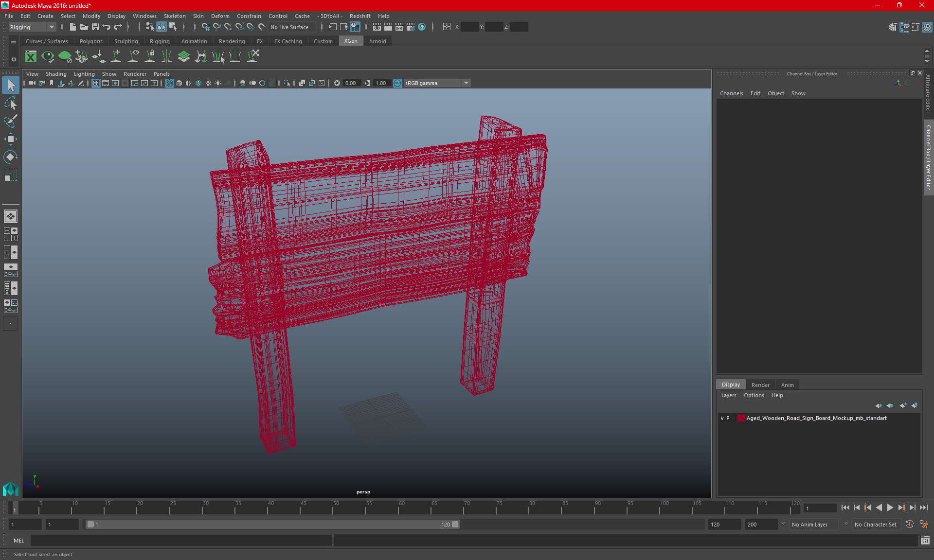Viewport: 934px width, 560px height.
Task: Click the shelf scroll down arrow
Action: (927, 62)
